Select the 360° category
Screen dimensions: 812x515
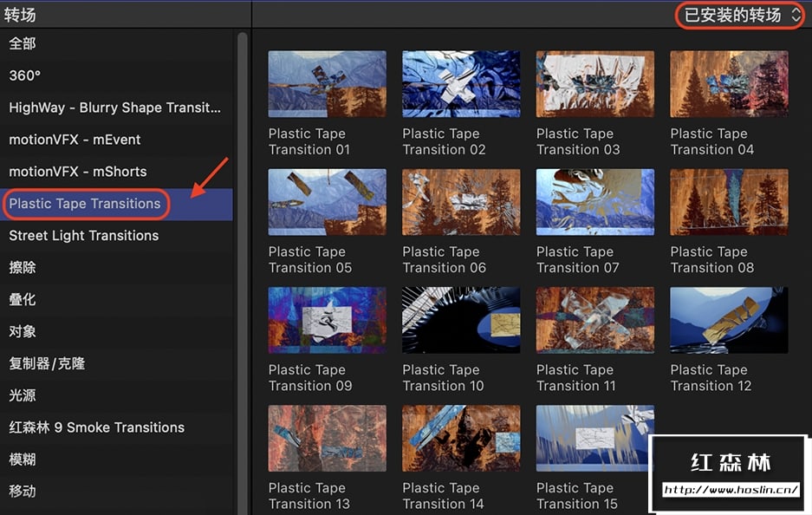point(116,75)
